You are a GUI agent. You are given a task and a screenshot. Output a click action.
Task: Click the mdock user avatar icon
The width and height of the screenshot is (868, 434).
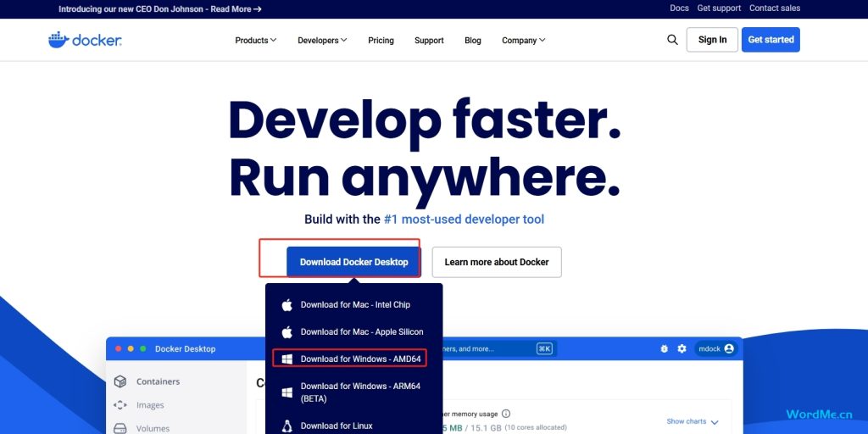point(729,348)
